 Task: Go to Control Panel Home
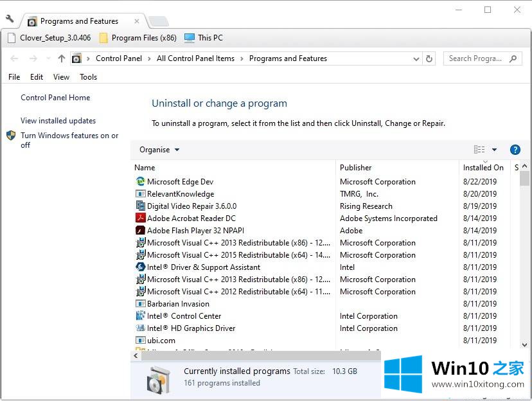pos(55,98)
